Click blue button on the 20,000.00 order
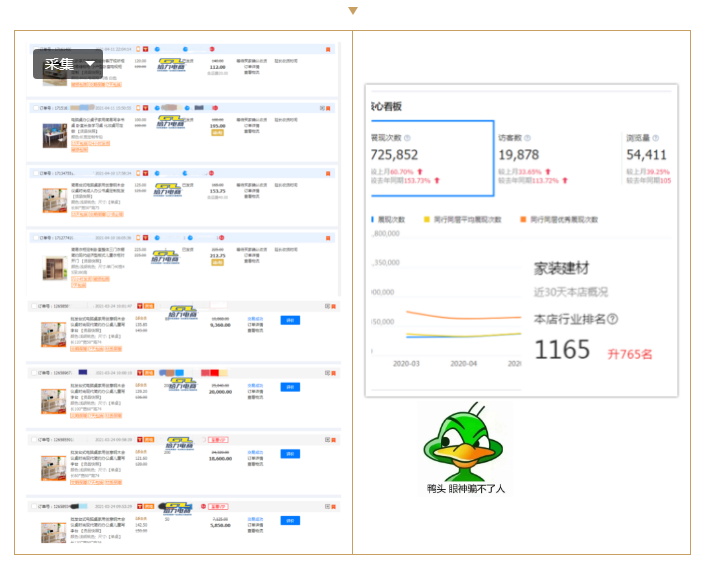This screenshot has height=561, width=704. [290, 386]
